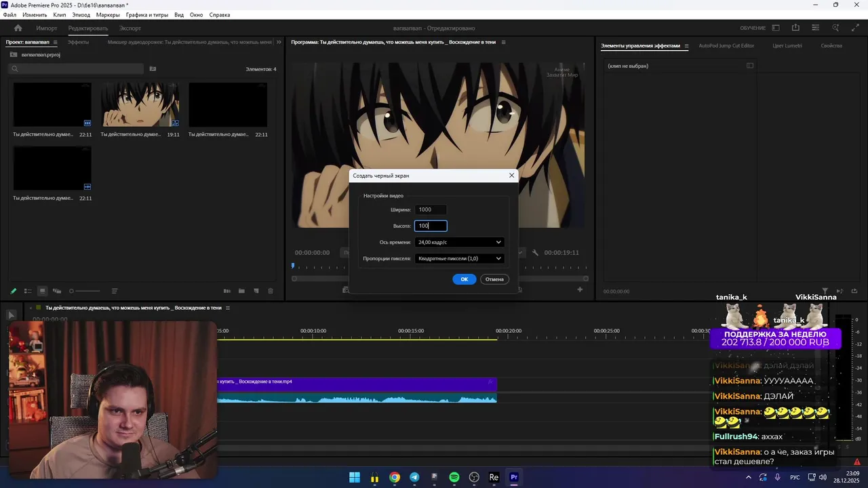
Task: Open the Клип menu
Action: point(60,15)
